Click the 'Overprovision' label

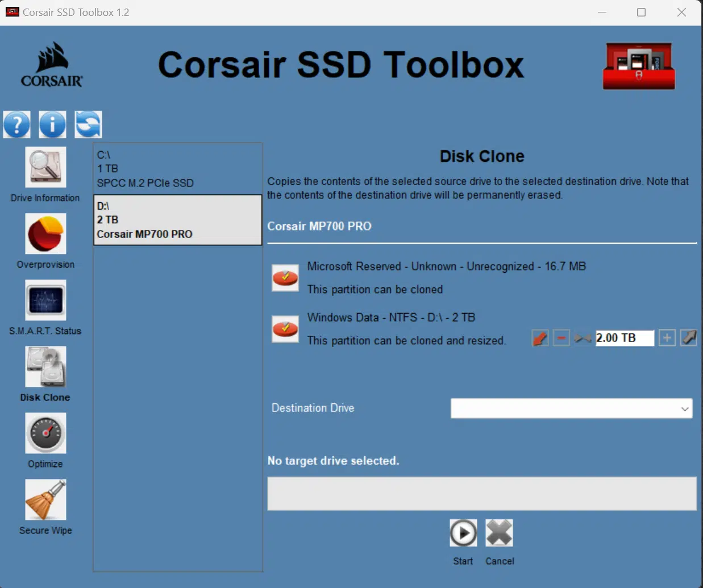(45, 264)
